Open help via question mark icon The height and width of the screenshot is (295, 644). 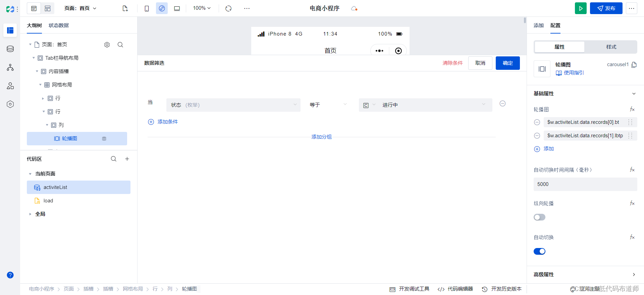click(x=10, y=275)
